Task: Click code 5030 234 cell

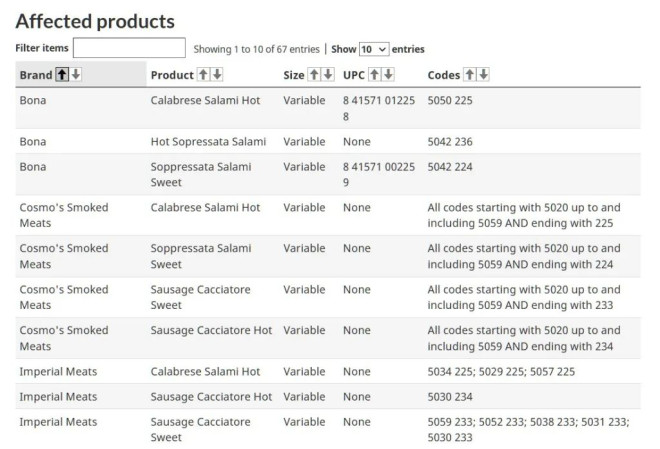Action: tap(450, 397)
